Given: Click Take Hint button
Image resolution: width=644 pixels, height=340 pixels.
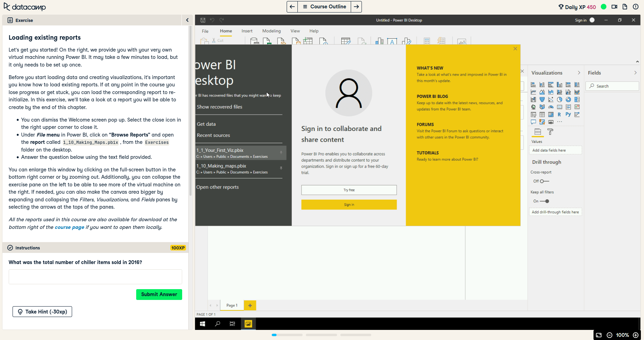Looking at the screenshot, I should 42,312.
